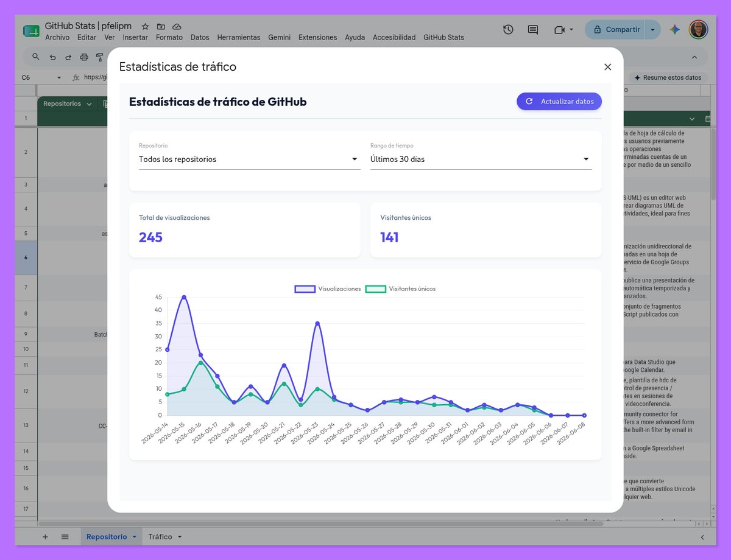Expand the Compartir options arrow
The height and width of the screenshot is (560, 731).
pyautogui.click(x=653, y=29)
